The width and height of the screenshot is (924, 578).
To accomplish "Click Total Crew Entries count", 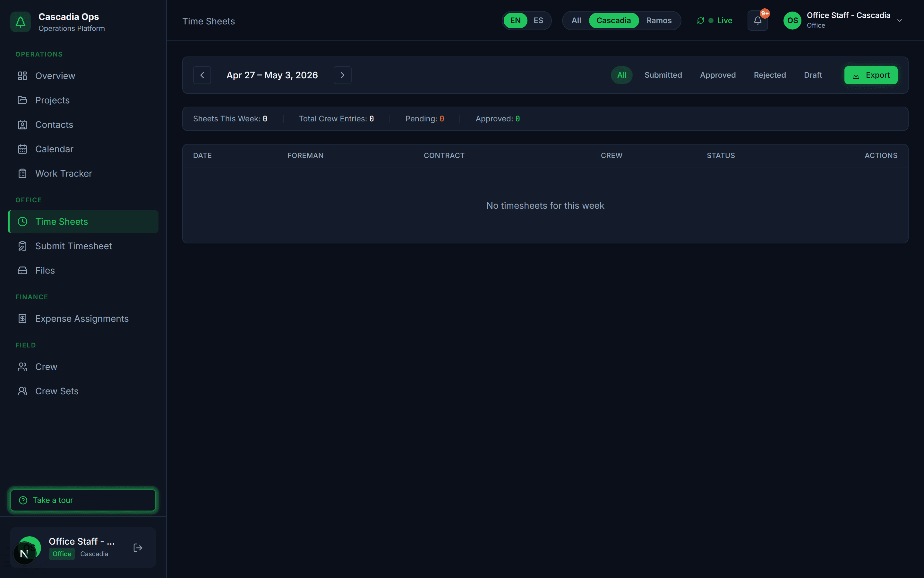I will click(x=336, y=119).
